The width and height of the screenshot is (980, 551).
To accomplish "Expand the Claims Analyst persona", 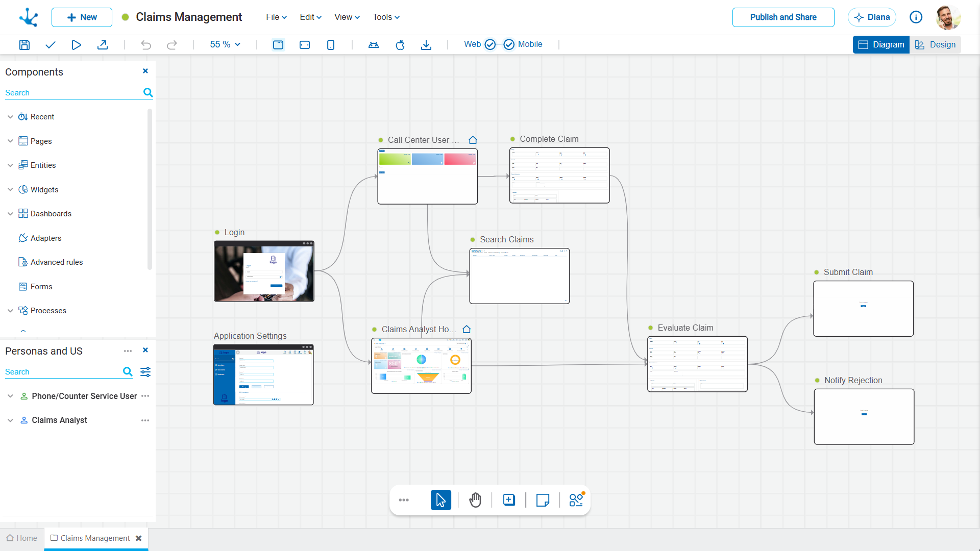I will point(10,420).
